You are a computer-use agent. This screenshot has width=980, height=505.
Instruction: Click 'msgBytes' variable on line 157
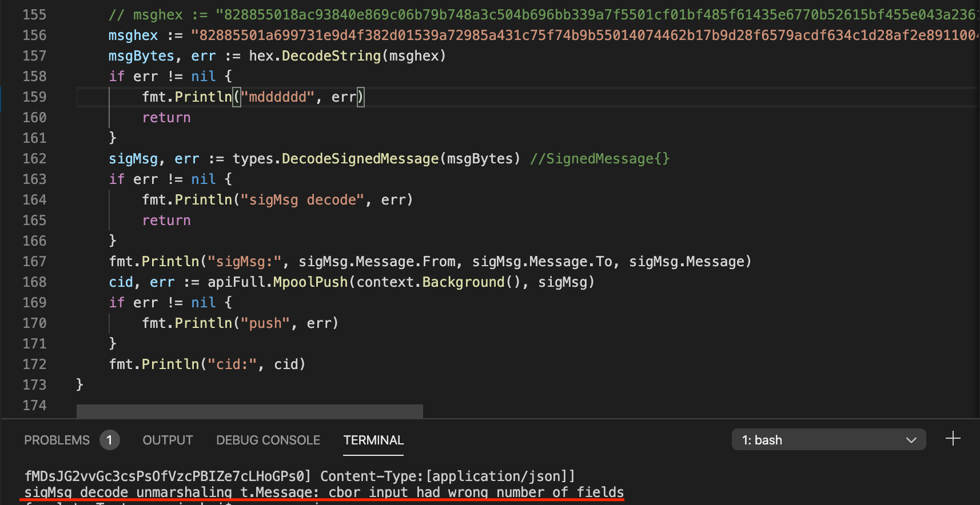(x=141, y=56)
